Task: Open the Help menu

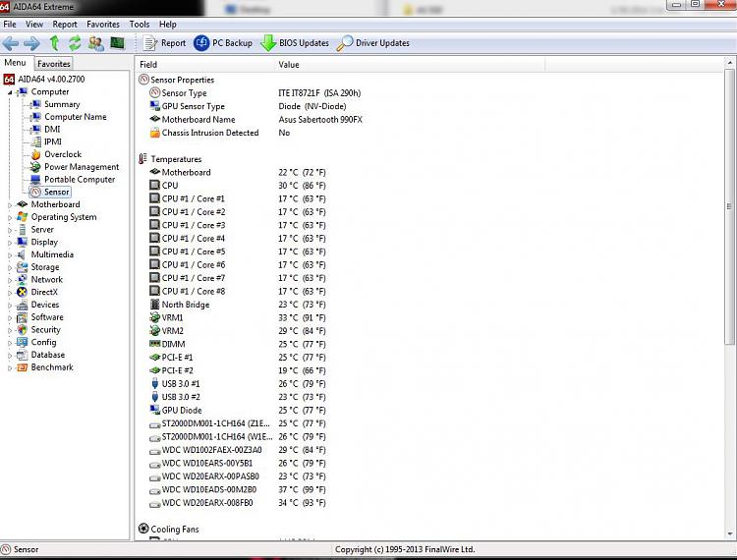Action: (x=168, y=24)
